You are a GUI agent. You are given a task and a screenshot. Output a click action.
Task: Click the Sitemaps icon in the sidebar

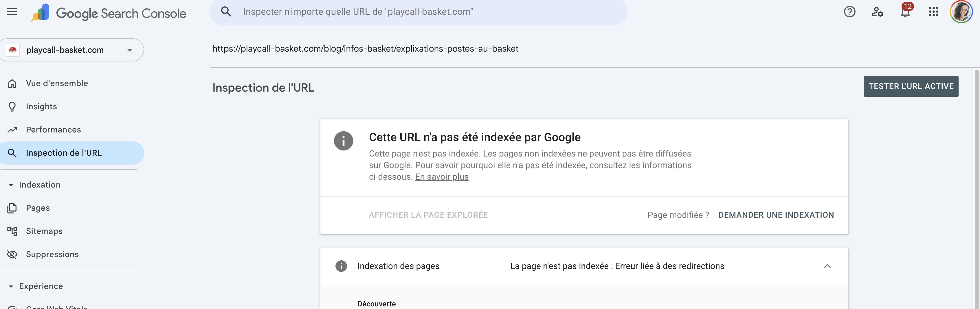[12, 231]
